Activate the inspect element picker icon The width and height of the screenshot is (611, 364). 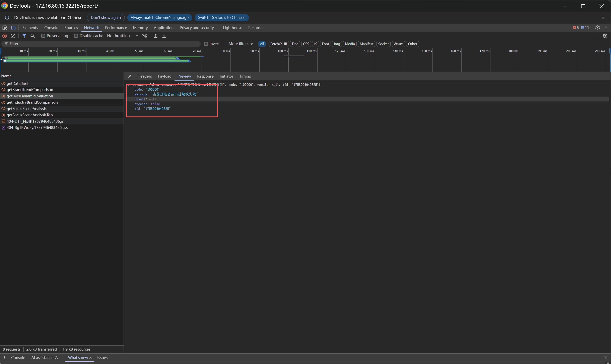pyautogui.click(x=5, y=28)
